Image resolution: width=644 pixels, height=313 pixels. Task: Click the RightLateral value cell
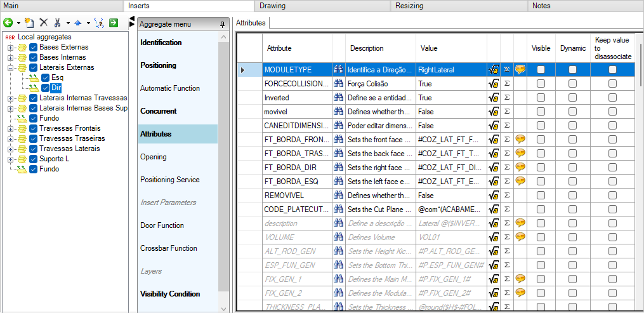(451, 69)
